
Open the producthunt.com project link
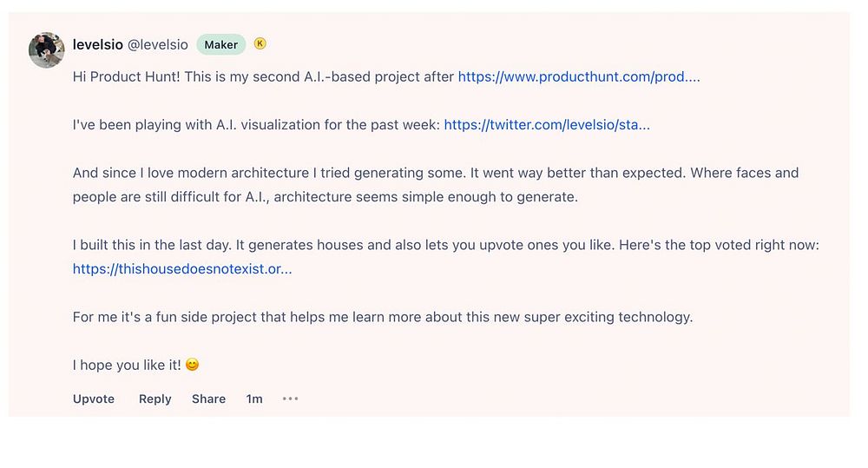(578, 76)
